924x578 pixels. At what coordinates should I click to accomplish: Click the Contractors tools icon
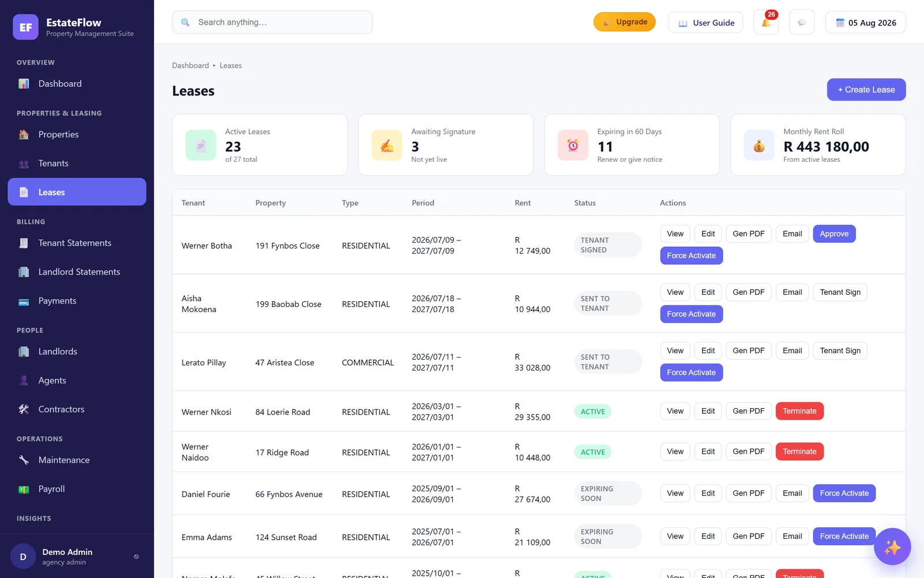[24, 409]
